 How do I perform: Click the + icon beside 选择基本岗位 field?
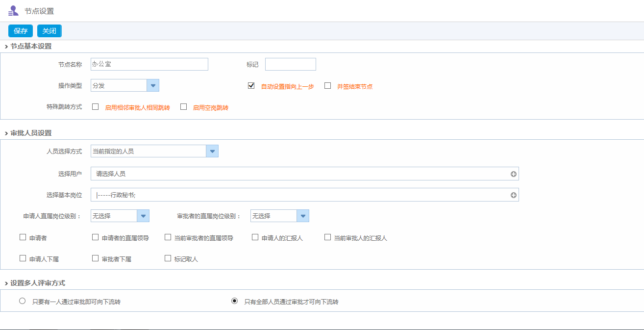(513, 195)
